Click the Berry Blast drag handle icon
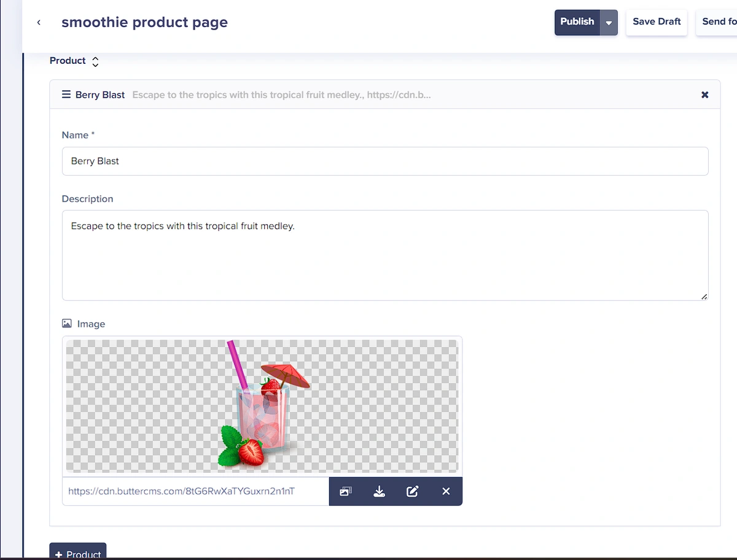737x560 pixels. click(x=66, y=95)
